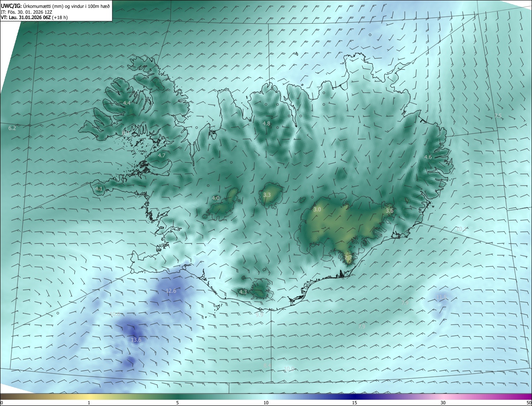Select the 13.6 value over the sea

click(x=136, y=340)
